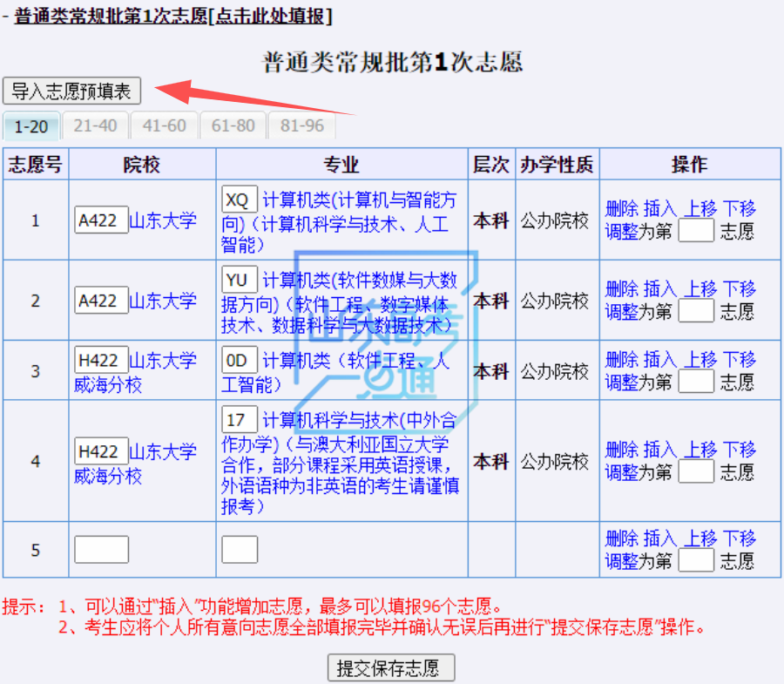Click 下移 link in volunteer row 4
Viewport: 784px width, 684px height.
[x=739, y=450]
